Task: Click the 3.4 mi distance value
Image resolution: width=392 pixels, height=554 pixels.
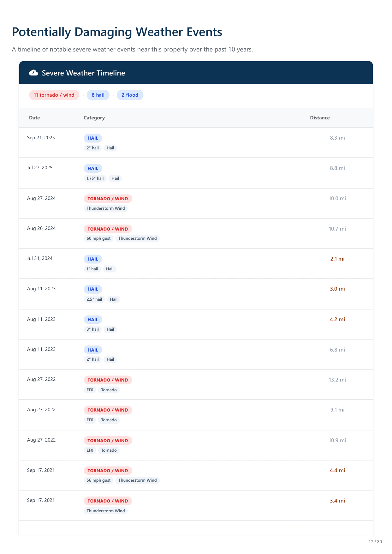Action: (337, 501)
